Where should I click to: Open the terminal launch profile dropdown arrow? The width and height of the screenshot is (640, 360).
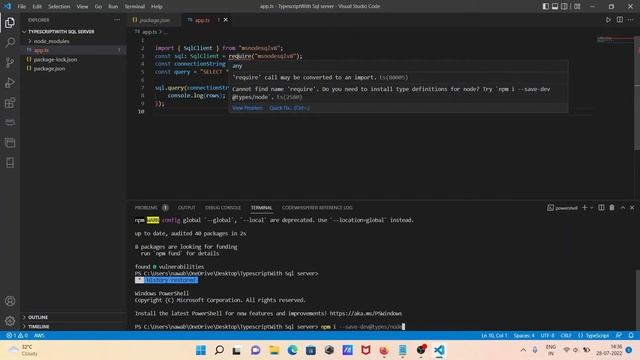point(591,207)
